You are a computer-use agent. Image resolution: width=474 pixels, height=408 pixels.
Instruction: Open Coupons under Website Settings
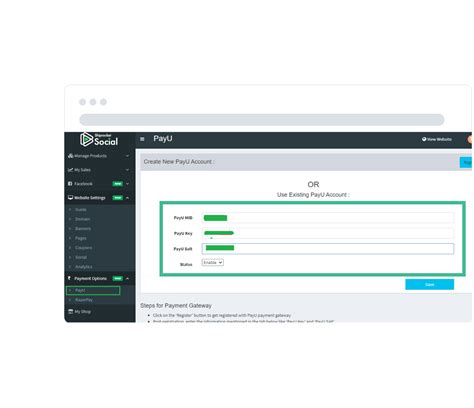[83, 248]
